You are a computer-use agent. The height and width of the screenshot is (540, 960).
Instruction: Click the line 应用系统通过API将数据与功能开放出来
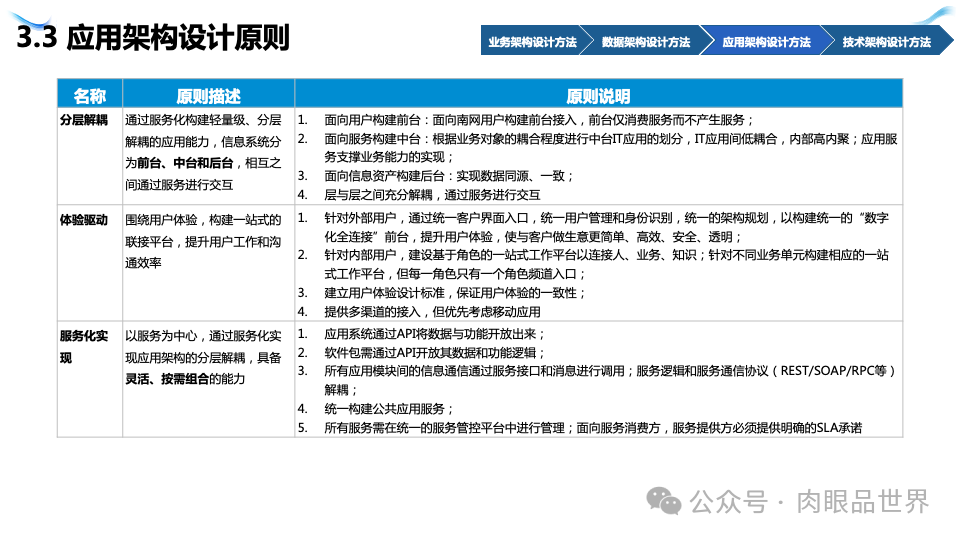pos(435,334)
